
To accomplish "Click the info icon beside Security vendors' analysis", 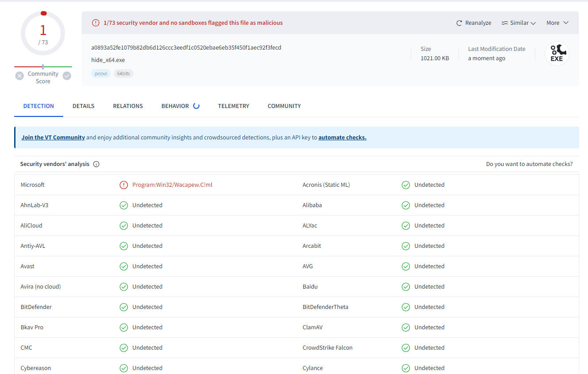I will (x=96, y=164).
